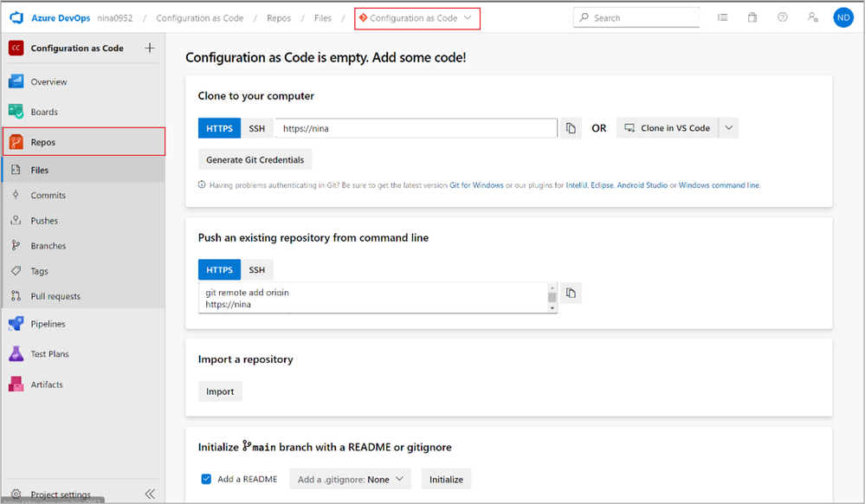Open the user settings icon
Image resolution: width=865 pixels, height=504 pixels.
812,17
